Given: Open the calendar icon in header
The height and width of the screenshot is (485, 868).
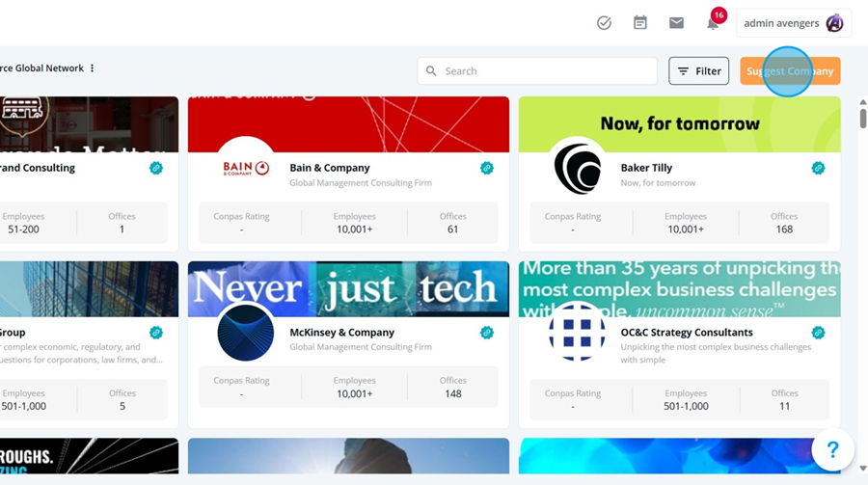Looking at the screenshot, I should click(640, 23).
